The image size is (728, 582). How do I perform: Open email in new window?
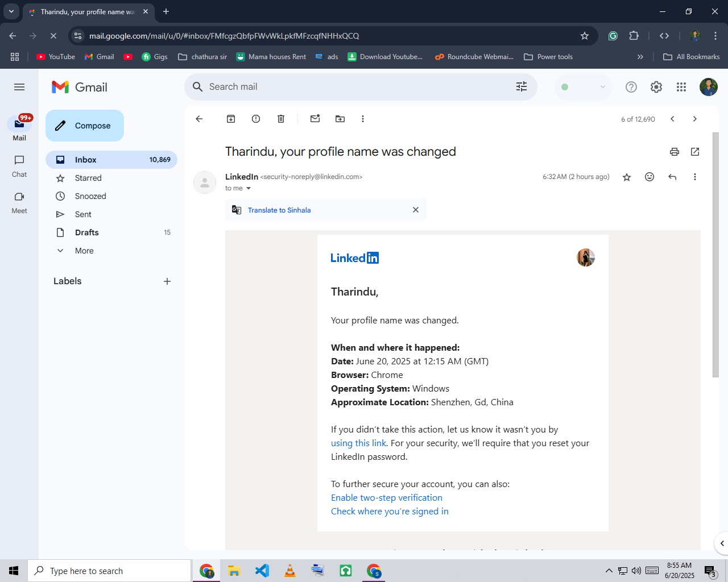click(695, 152)
